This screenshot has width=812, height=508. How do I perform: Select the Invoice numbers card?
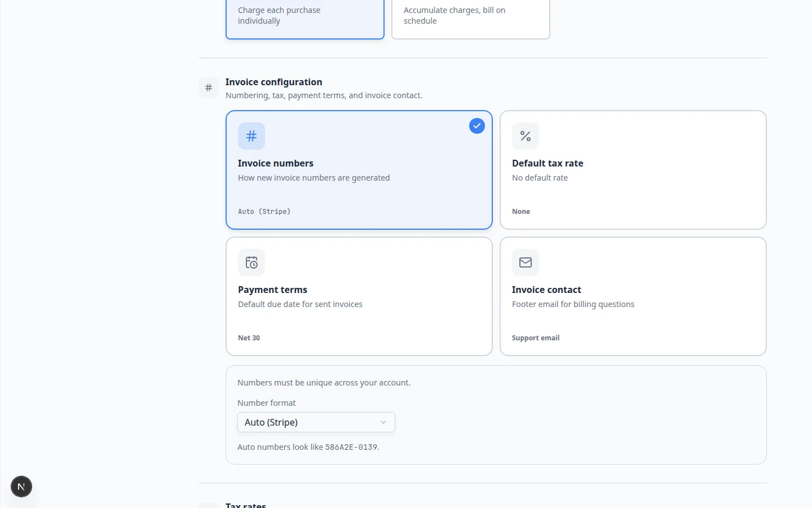pos(359,170)
